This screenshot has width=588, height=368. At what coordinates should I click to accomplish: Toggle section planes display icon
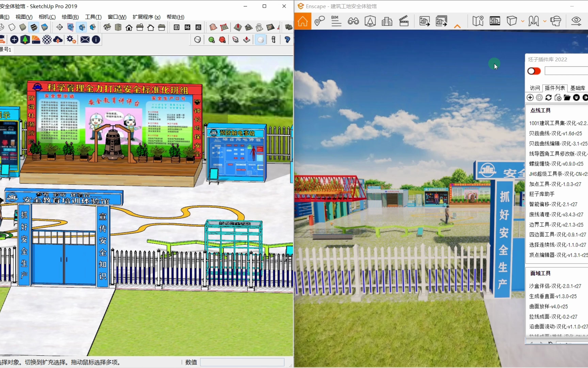tap(70, 27)
